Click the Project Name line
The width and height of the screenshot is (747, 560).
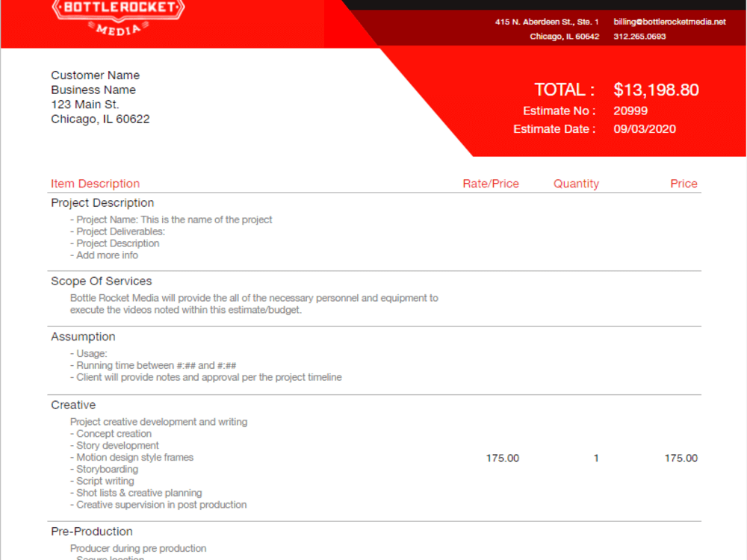coord(171,220)
